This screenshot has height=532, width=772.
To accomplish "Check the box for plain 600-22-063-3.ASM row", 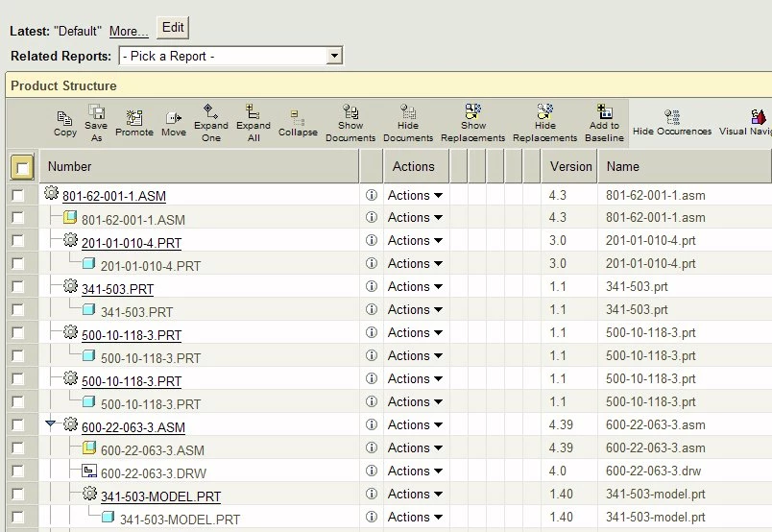I will point(17,447).
